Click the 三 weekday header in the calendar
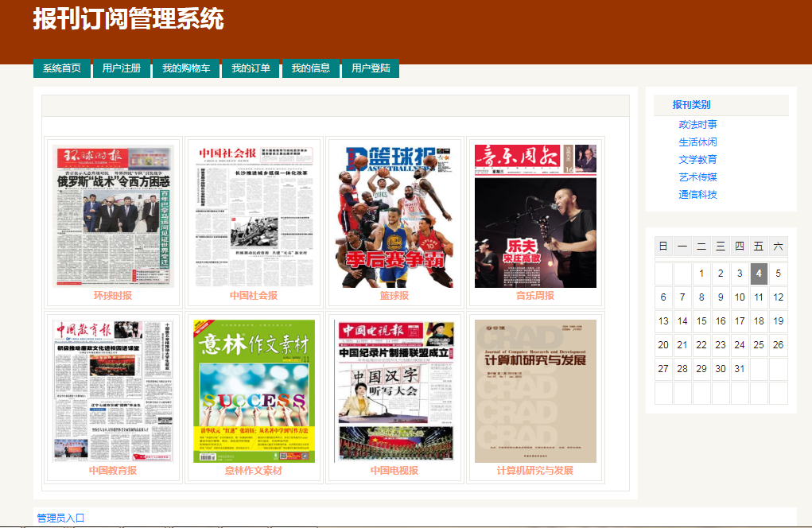The width and height of the screenshot is (812, 528). 721,247
